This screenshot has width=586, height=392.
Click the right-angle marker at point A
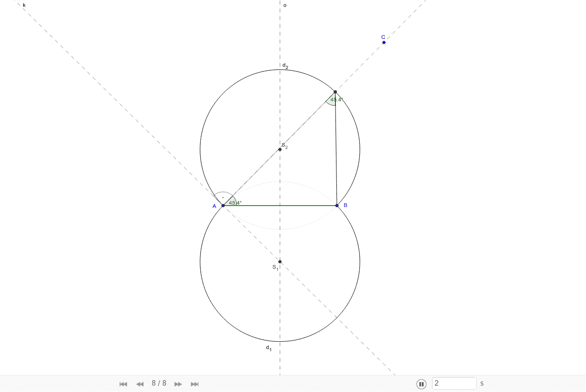[222, 198]
